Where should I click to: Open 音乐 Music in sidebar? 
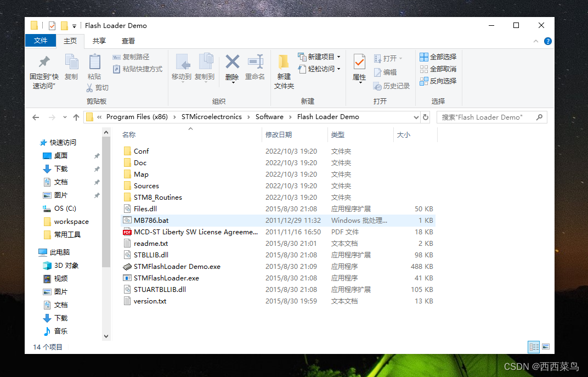(x=56, y=331)
